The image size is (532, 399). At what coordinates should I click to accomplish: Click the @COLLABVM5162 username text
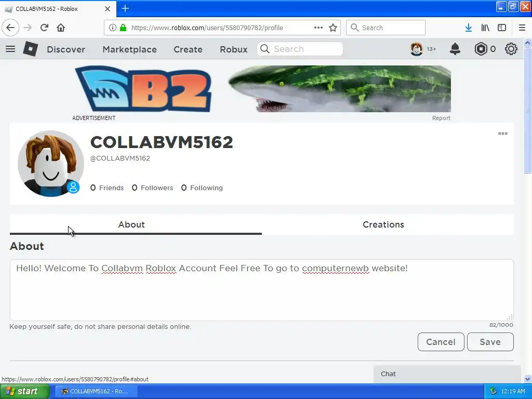click(x=120, y=158)
